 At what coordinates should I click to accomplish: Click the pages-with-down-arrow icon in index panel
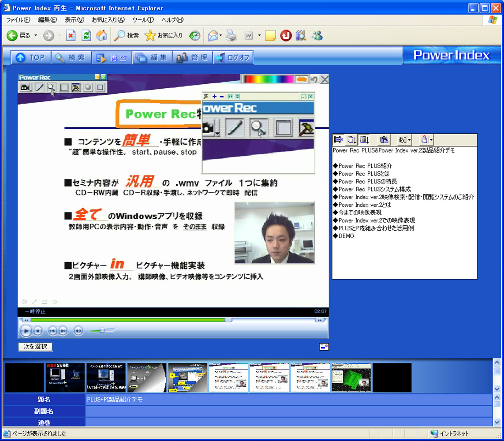(x=351, y=139)
